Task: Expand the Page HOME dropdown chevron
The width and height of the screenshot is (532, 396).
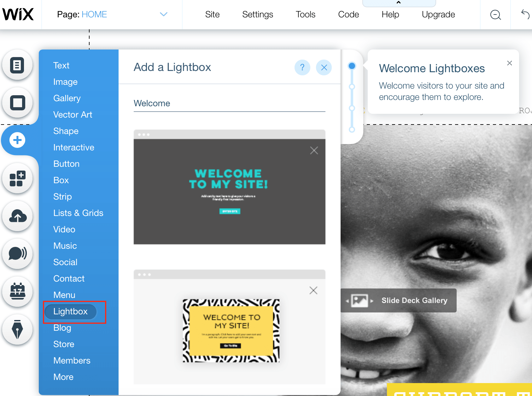Action: point(163,14)
